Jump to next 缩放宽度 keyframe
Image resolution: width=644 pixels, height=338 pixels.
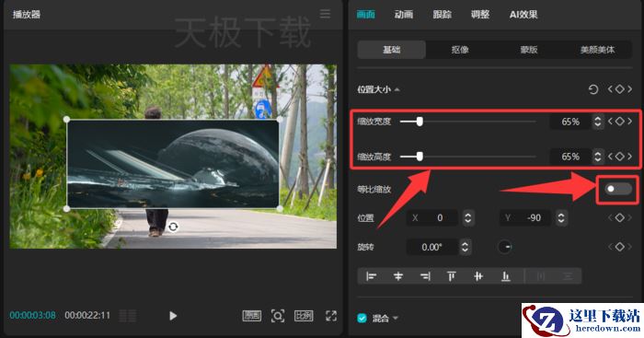[629, 122]
